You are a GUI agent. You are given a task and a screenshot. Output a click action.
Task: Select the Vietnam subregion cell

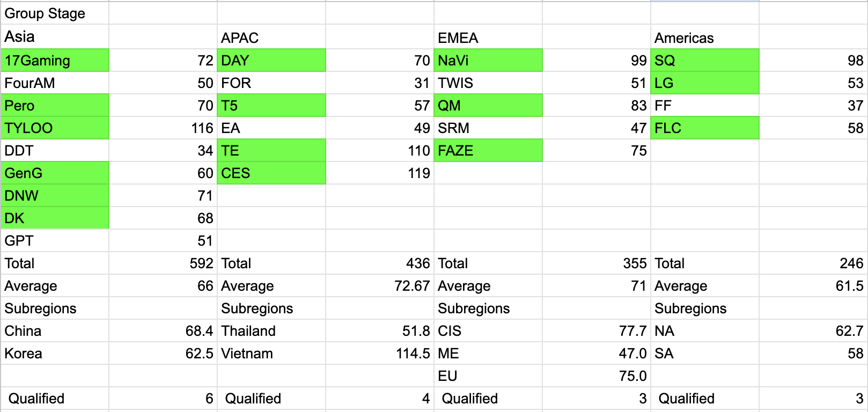(x=271, y=354)
